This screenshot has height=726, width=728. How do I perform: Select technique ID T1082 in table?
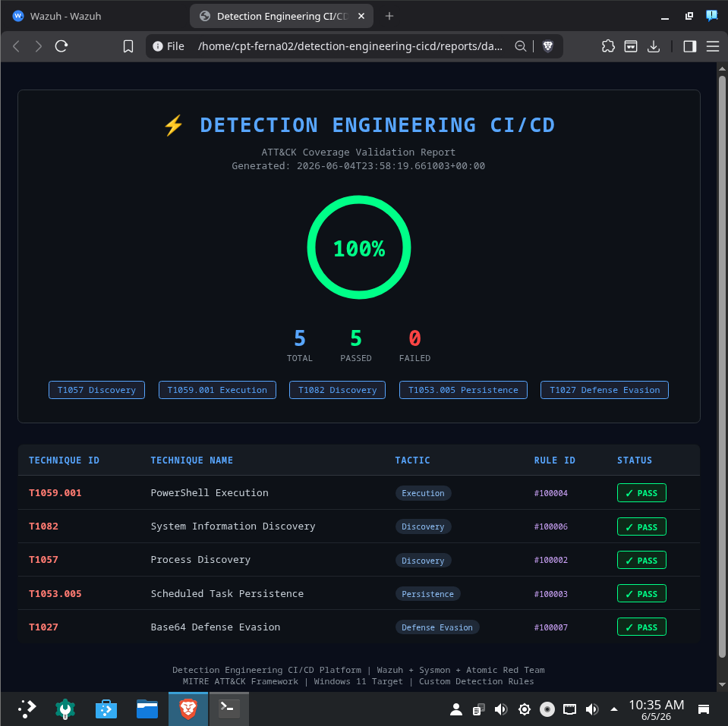tap(43, 526)
